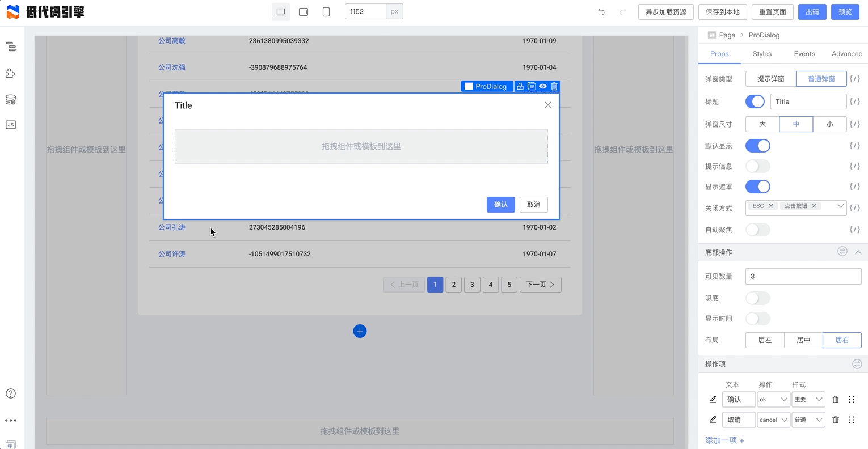Open the cancel action dropdown
This screenshot has height=449, width=868.
pyautogui.click(x=773, y=420)
